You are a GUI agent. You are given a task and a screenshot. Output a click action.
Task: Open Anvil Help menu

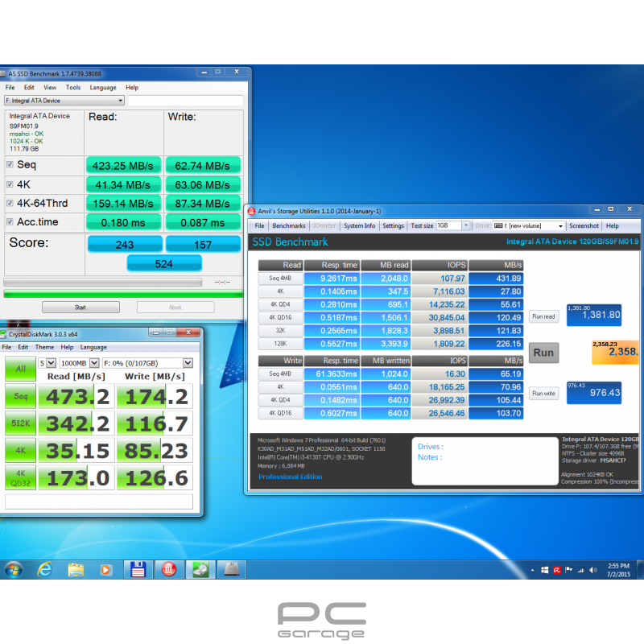(x=612, y=225)
